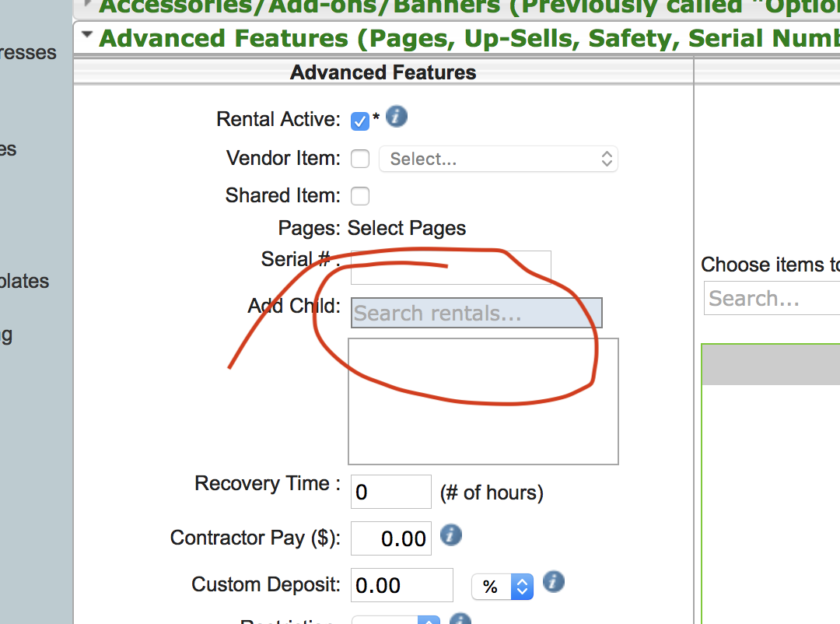Image resolution: width=840 pixels, height=624 pixels.
Task: Open the Vendor Item Select dropdown
Action: [498, 160]
